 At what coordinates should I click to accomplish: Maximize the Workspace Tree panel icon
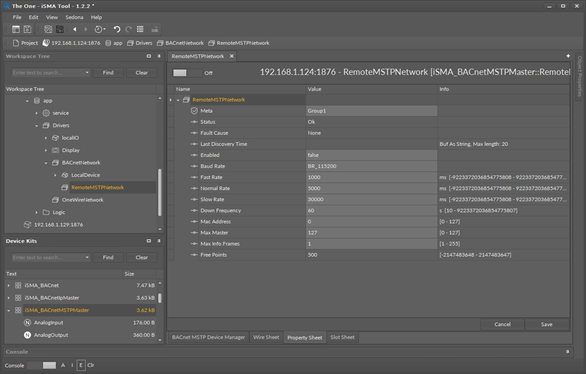coord(149,56)
